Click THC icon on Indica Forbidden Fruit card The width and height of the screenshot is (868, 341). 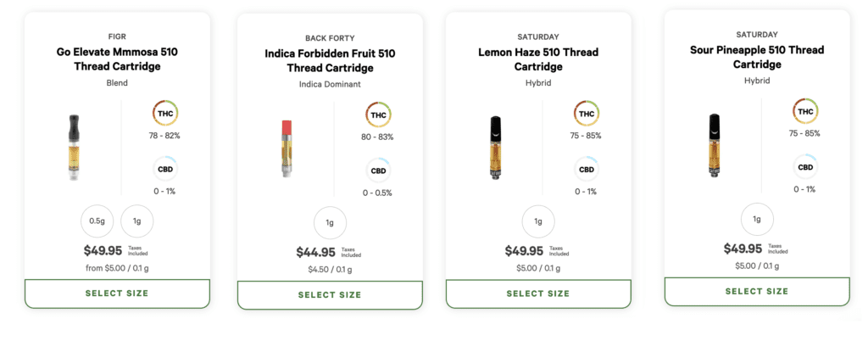point(378,115)
